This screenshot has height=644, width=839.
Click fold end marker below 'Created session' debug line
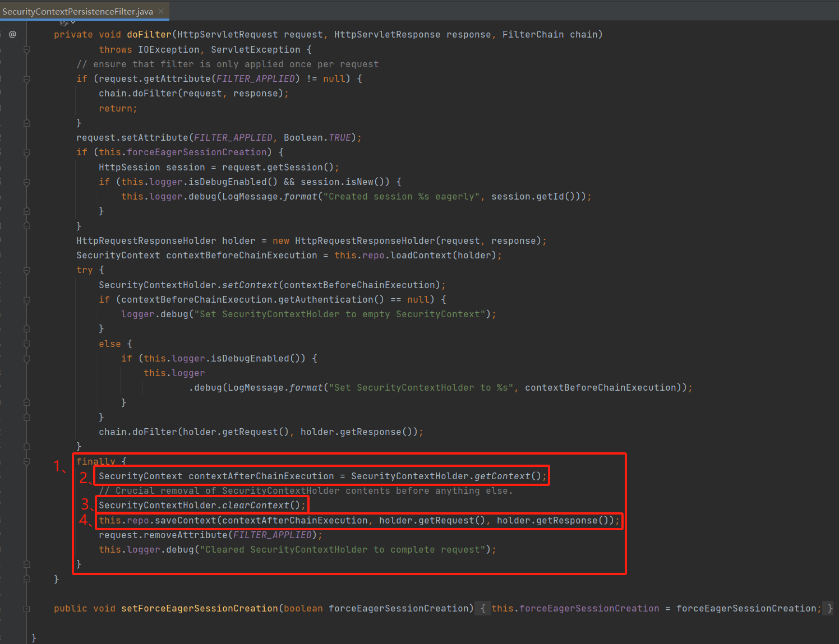(x=26, y=211)
